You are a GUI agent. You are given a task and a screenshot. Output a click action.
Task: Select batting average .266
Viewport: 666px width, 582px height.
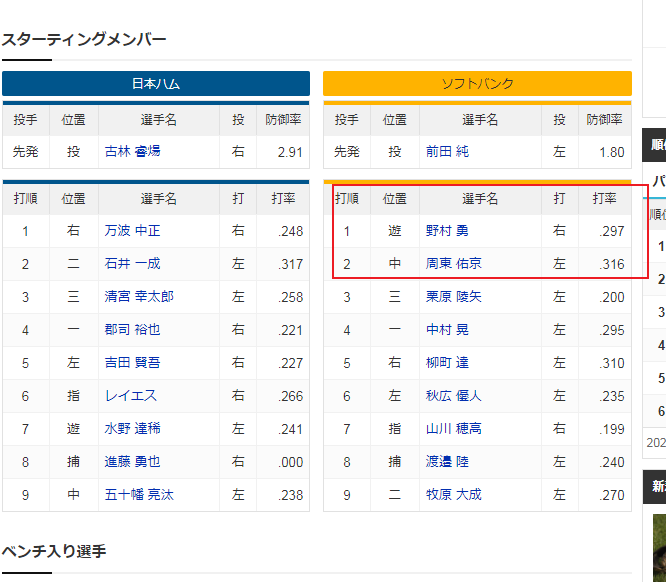pos(291,396)
